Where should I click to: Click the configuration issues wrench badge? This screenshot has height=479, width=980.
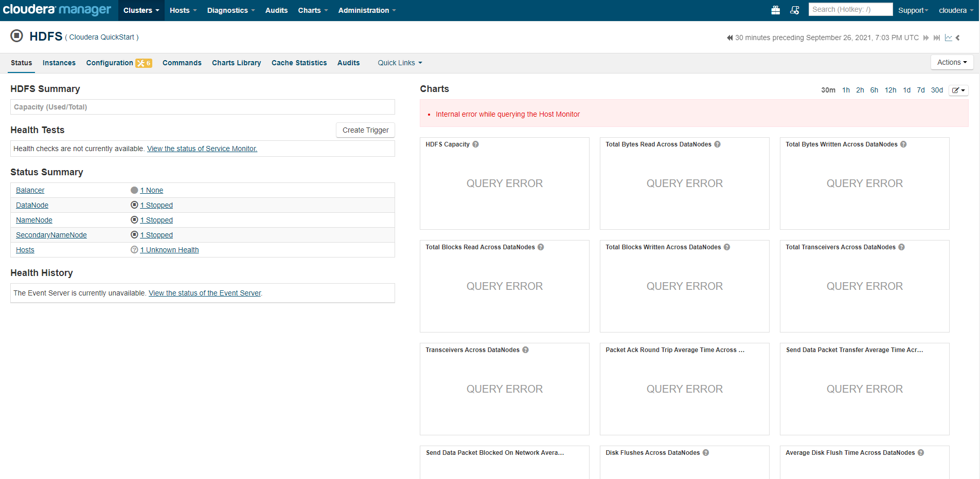pyautogui.click(x=144, y=63)
